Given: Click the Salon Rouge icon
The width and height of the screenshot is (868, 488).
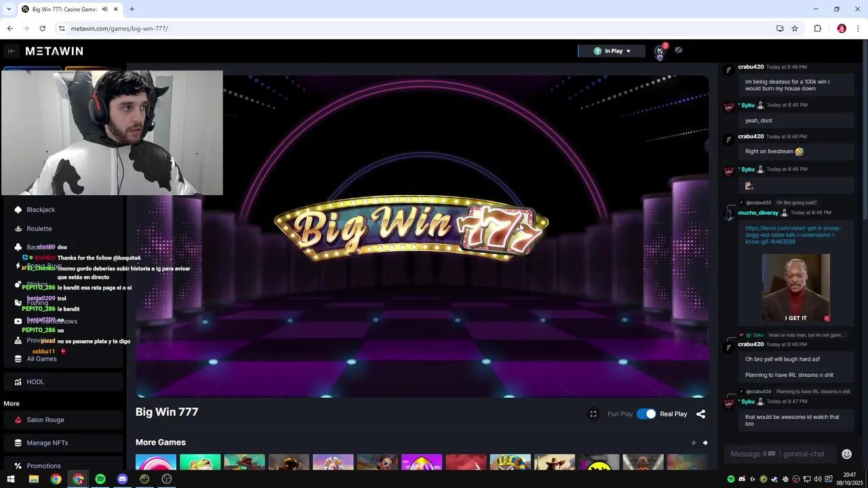Looking at the screenshot, I should (18, 420).
